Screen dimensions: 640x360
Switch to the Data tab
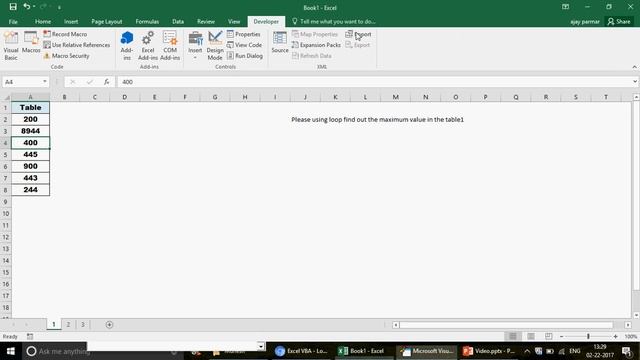178,22
